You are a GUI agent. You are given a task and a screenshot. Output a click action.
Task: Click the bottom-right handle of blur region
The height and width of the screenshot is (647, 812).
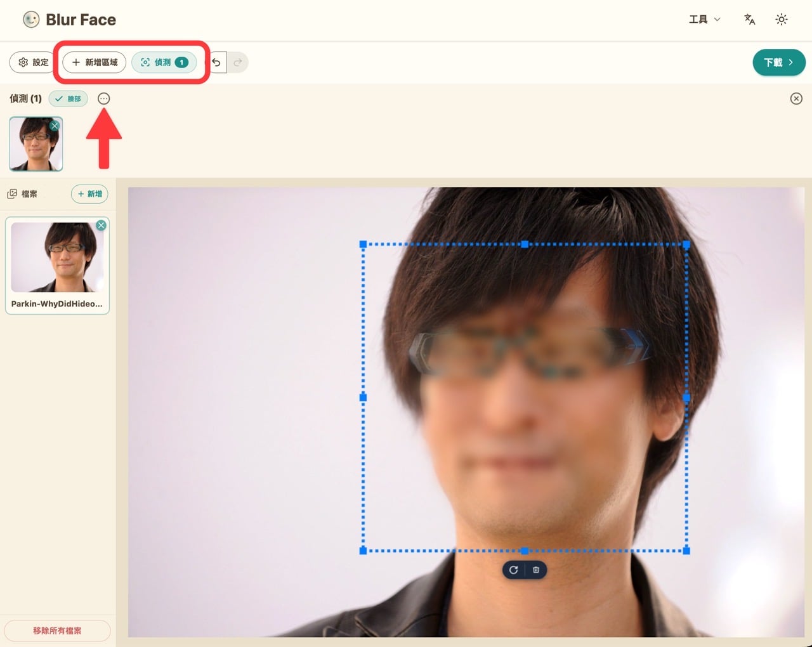click(686, 551)
